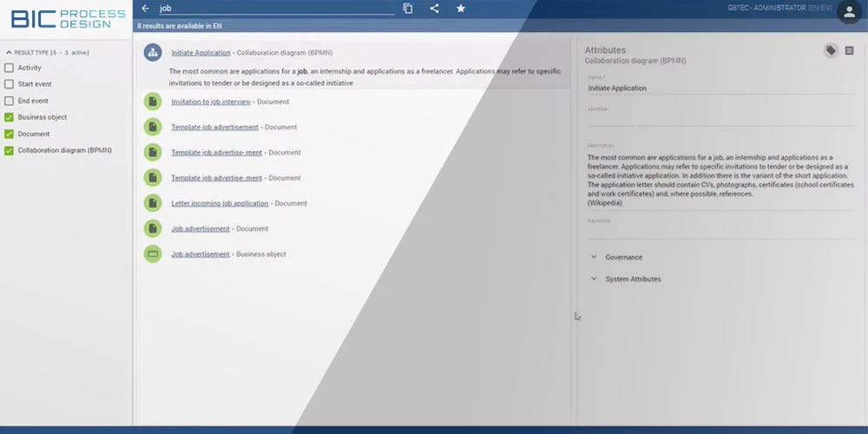Click the BIC Process Design logo

68,18
